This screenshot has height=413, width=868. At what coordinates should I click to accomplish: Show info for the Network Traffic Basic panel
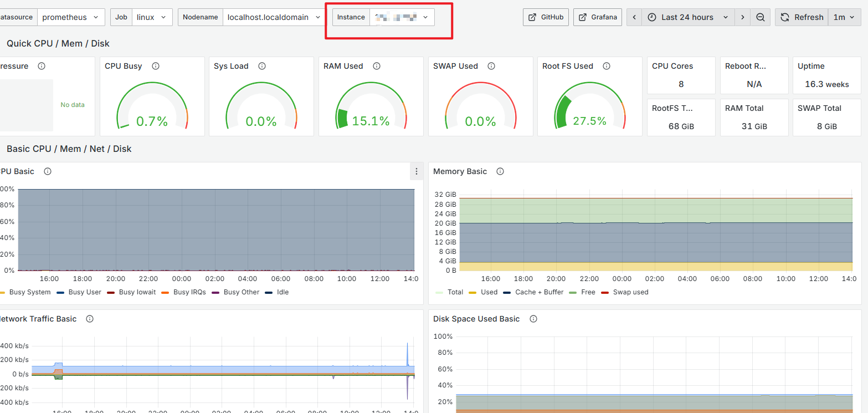click(x=90, y=319)
